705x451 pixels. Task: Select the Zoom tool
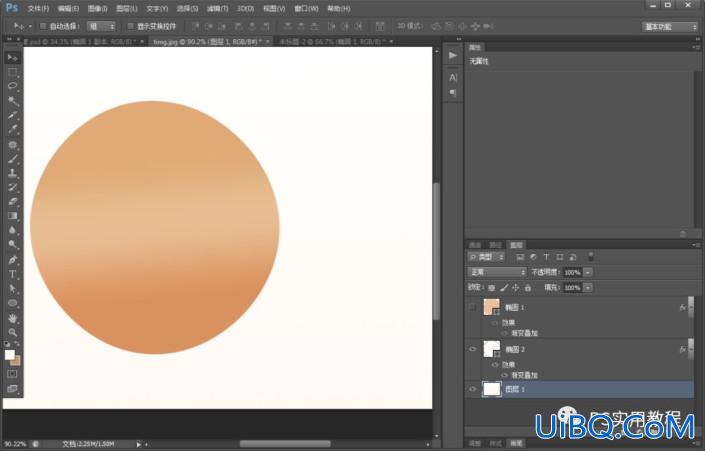point(12,332)
